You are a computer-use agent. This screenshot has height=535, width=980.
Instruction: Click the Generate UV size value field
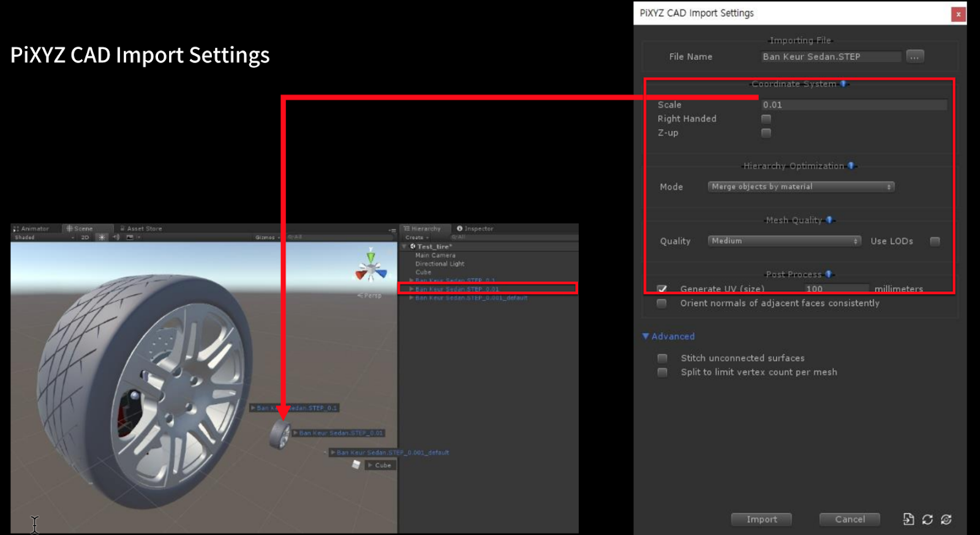tap(837, 288)
